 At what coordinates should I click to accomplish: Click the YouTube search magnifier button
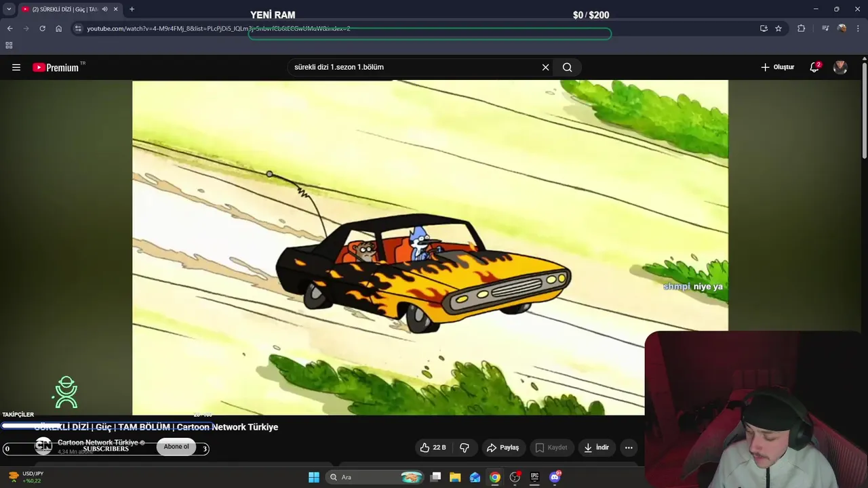click(568, 67)
